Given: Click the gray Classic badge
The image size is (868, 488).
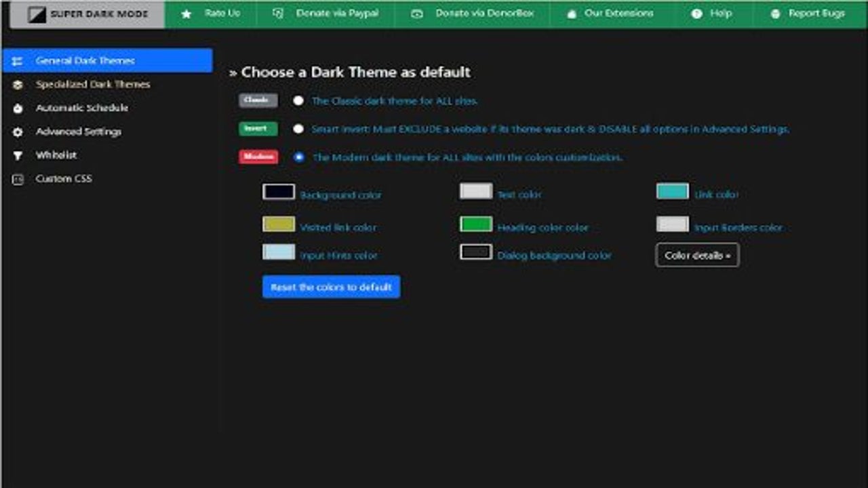Looking at the screenshot, I should 258,100.
